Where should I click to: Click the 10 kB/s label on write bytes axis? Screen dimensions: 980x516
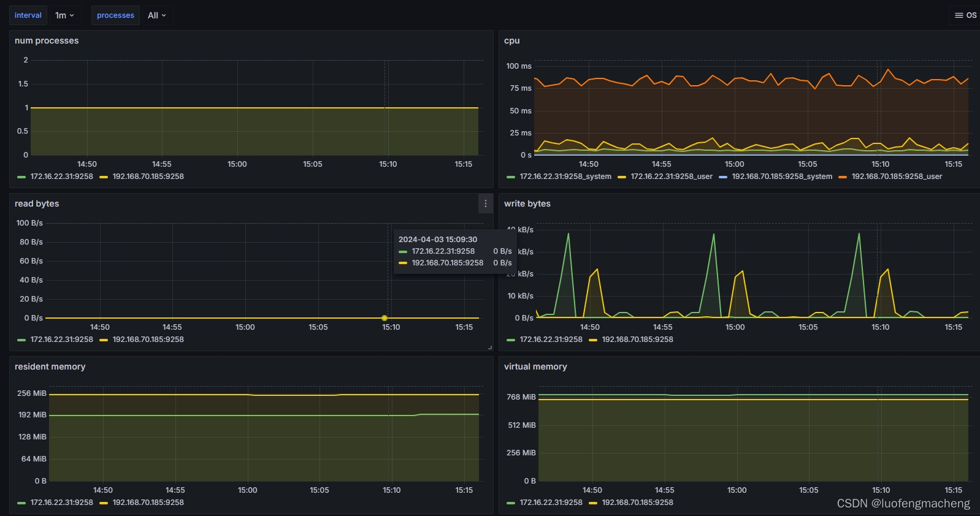click(521, 296)
